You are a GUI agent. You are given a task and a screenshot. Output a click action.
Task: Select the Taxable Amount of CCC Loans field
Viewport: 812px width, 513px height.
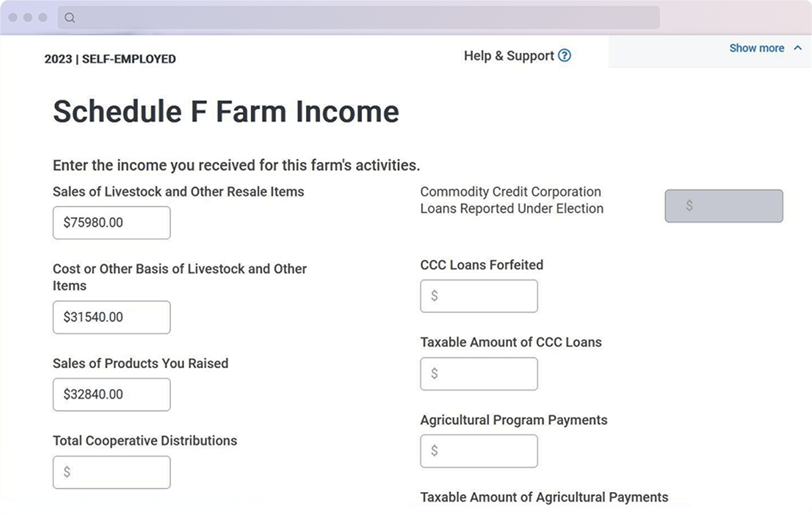[x=479, y=374]
